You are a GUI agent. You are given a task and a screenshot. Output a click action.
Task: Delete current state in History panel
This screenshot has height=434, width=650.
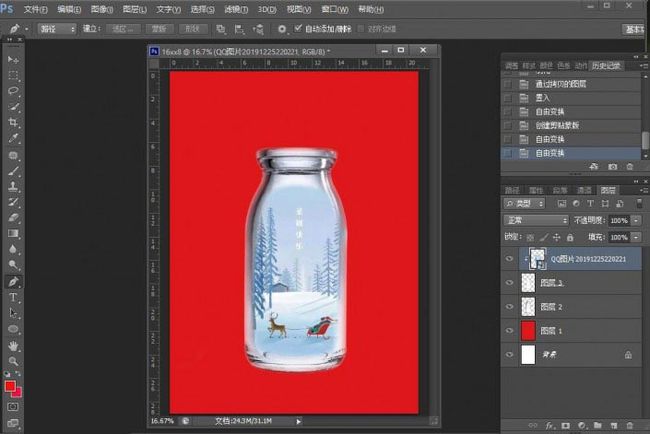630,167
